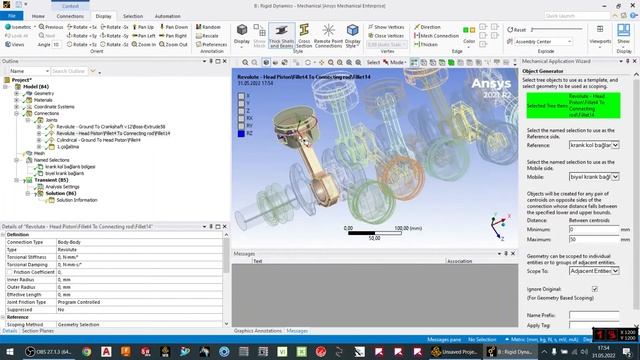Switch to Isometric view
640x360 pixels.
tap(18, 27)
